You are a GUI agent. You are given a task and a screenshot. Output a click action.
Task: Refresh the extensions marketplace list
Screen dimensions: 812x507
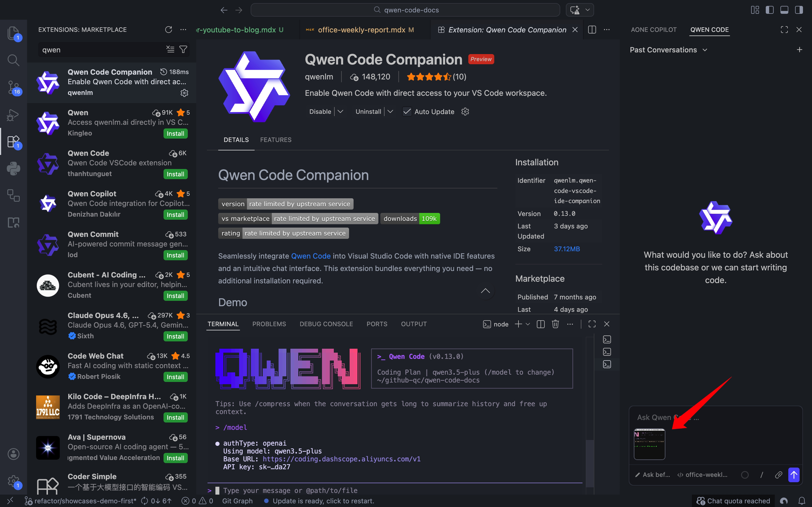click(x=168, y=30)
